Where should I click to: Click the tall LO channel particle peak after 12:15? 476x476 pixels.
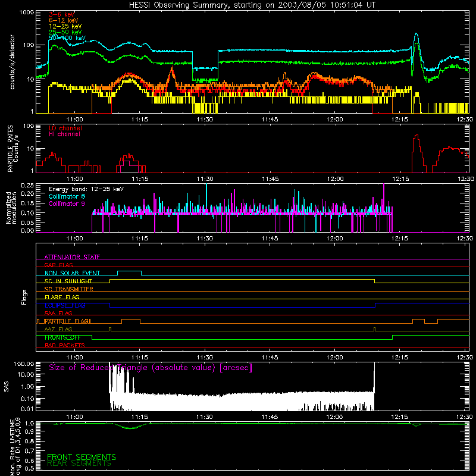(417, 154)
